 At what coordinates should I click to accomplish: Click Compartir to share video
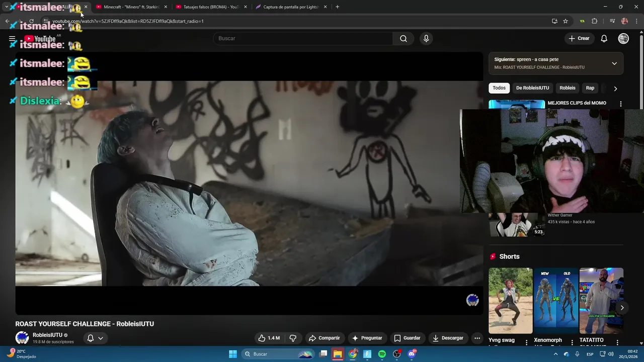click(324, 338)
